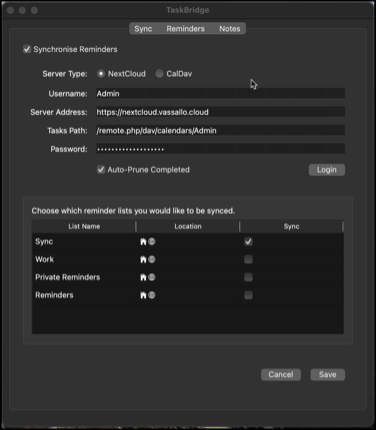Close the TaskBridge window
Image resolution: width=376 pixels, height=430 pixels.
tap(10, 10)
